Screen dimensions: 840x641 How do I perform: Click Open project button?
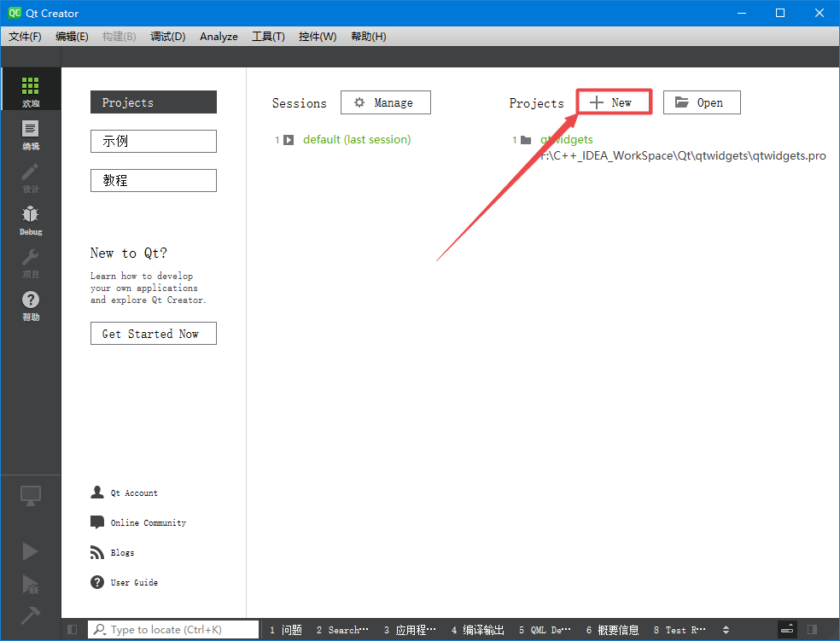point(702,102)
